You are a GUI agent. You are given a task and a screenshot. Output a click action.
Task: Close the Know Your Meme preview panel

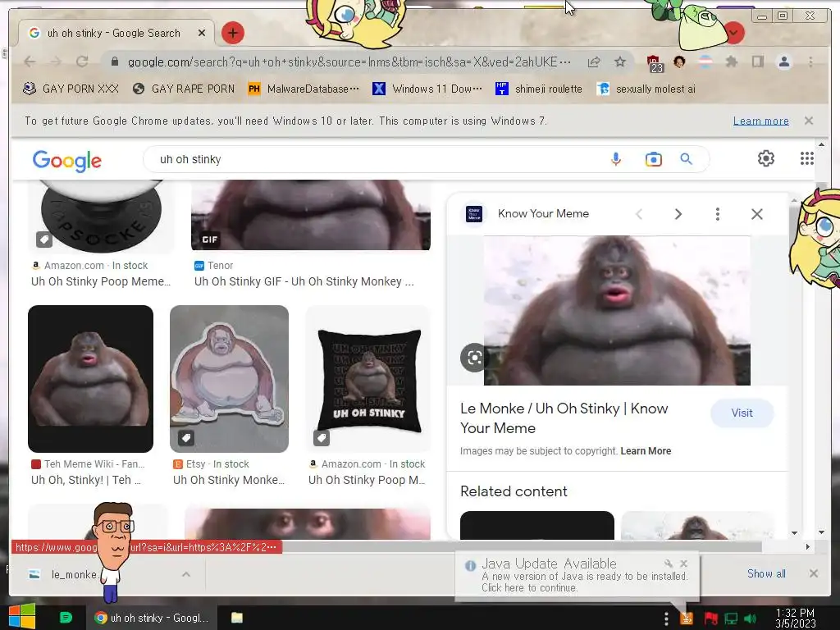tap(757, 214)
